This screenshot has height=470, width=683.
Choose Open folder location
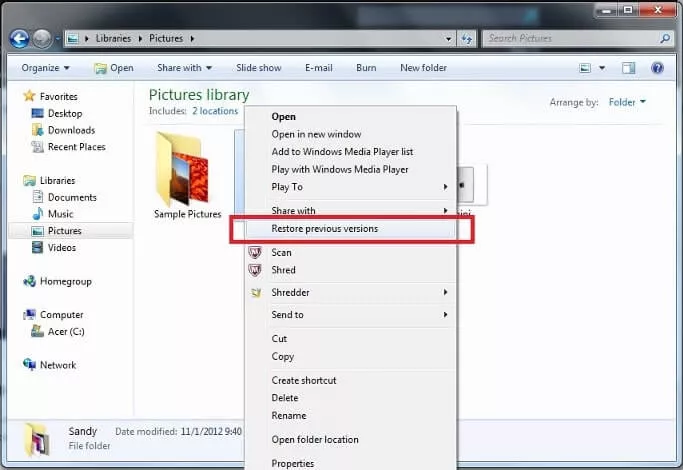[351, 440]
